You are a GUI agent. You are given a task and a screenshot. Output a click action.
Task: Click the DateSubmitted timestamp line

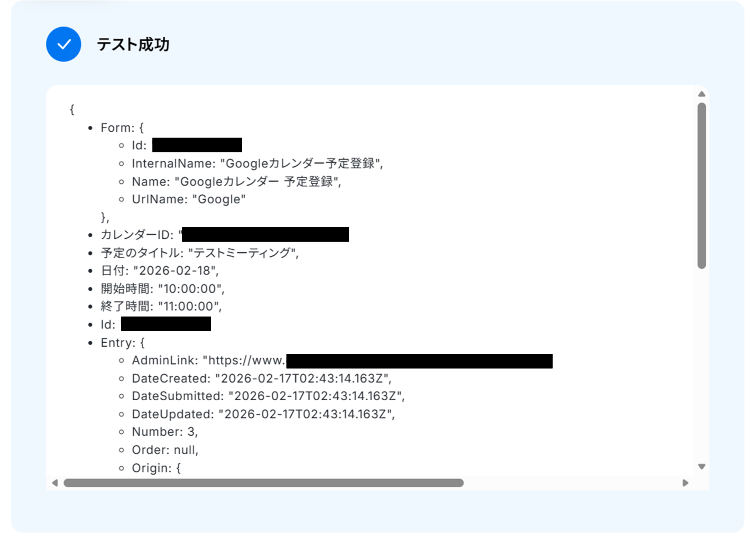[x=268, y=396]
